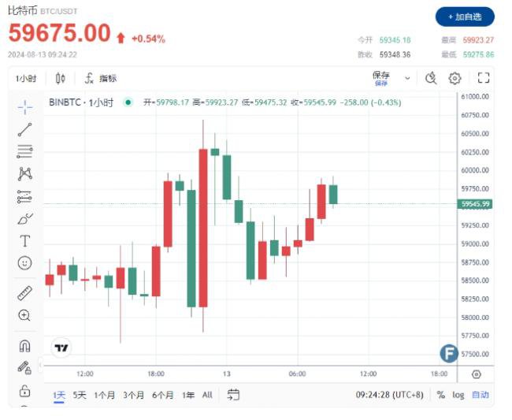The height and width of the screenshot is (420, 512).
Task: Switch to the 5天 time range
Action: [x=80, y=396]
